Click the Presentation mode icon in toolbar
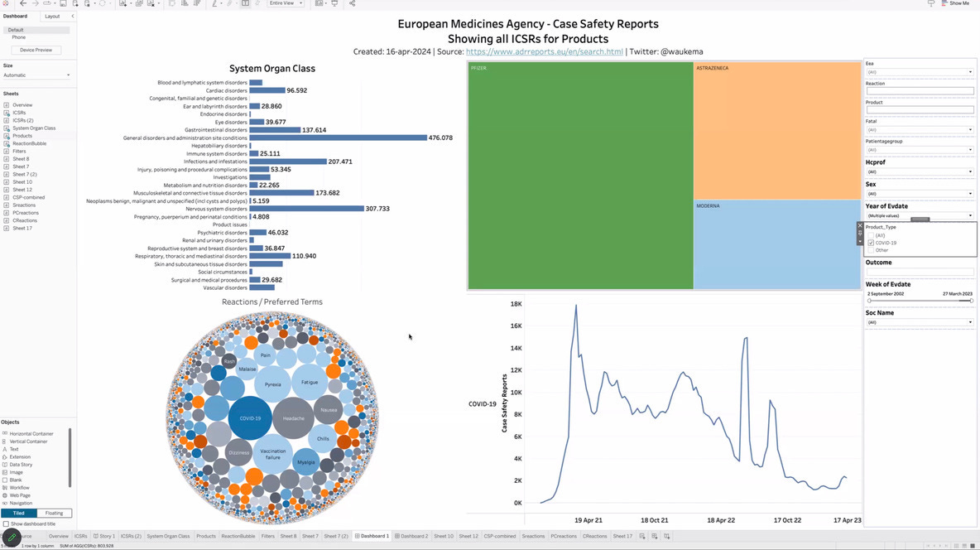980x550 pixels. tap(334, 3)
